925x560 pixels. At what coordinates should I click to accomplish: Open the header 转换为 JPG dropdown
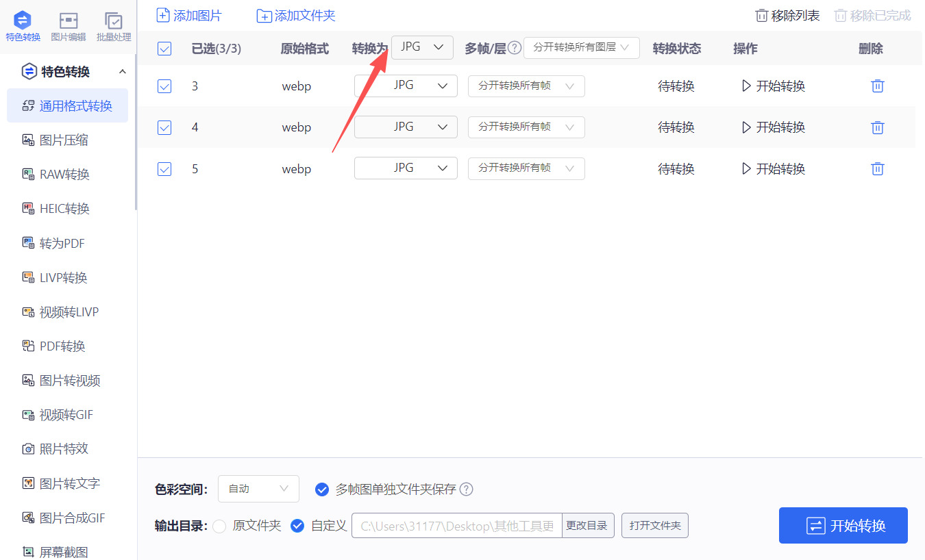pyautogui.click(x=422, y=47)
